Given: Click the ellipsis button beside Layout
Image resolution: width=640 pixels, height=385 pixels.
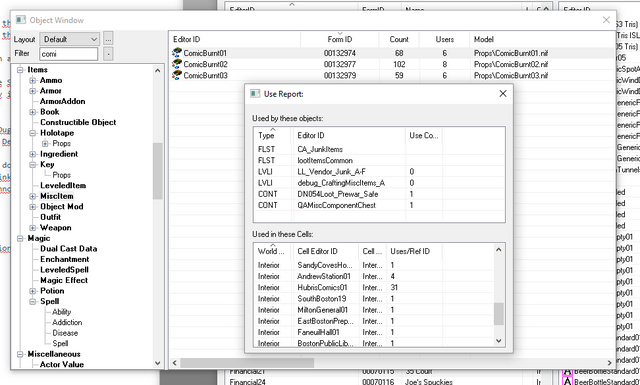Looking at the screenshot, I should point(108,39).
